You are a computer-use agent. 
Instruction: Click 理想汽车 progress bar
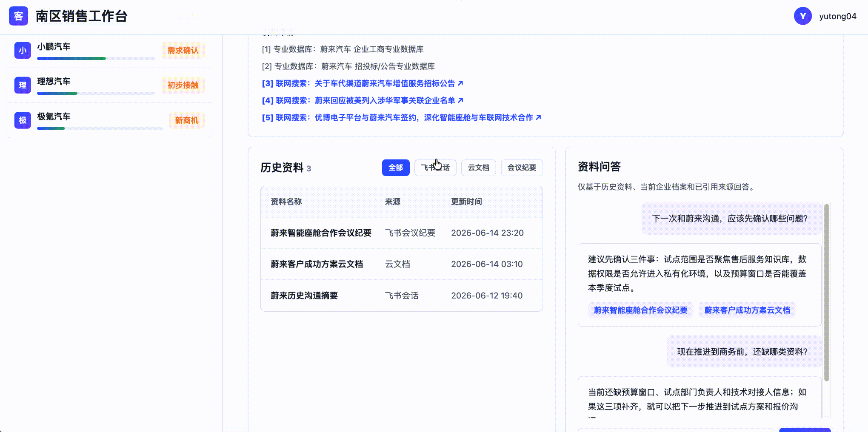click(x=96, y=94)
